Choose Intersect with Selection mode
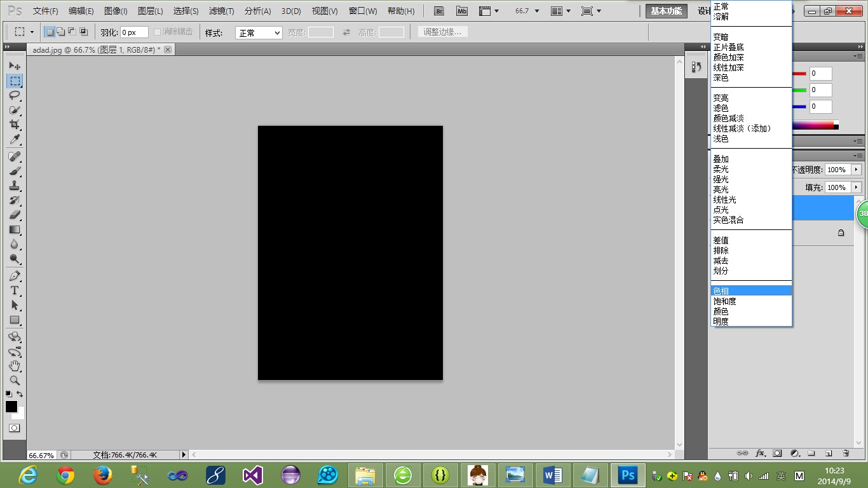This screenshot has height=488, width=868. coord(83,32)
